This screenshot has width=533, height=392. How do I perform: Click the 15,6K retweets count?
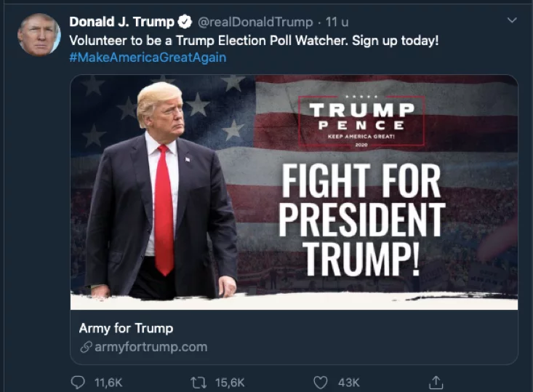(230, 383)
